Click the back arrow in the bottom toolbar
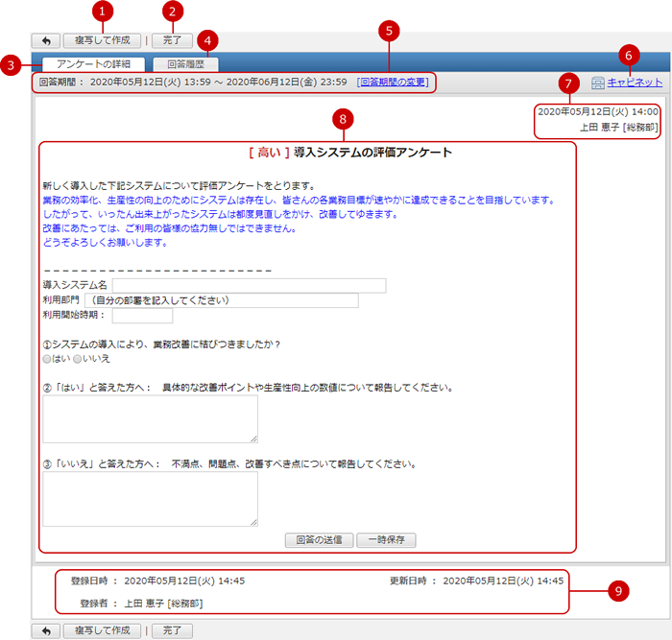Screen dimensions: 672x640 (45, 630)
